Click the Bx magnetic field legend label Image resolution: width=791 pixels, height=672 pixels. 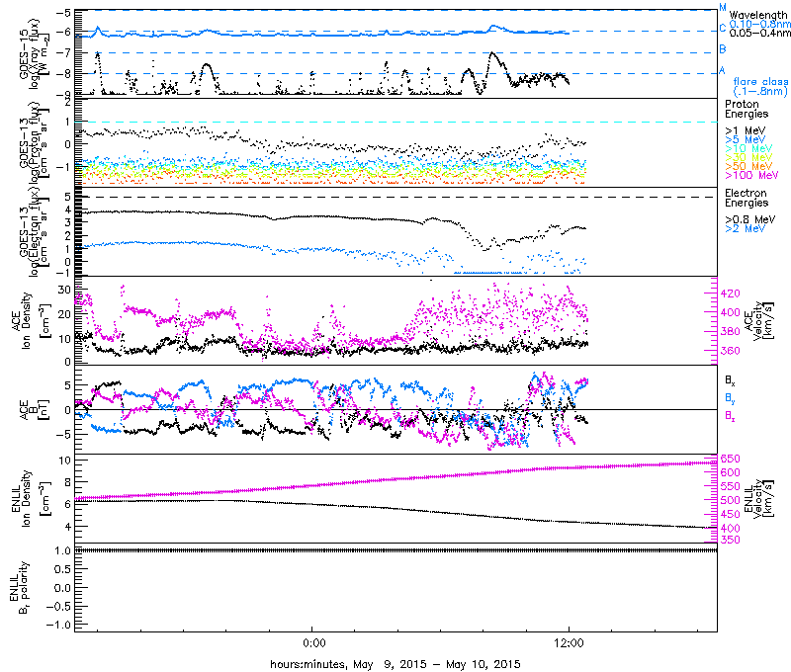click(730, 380)
